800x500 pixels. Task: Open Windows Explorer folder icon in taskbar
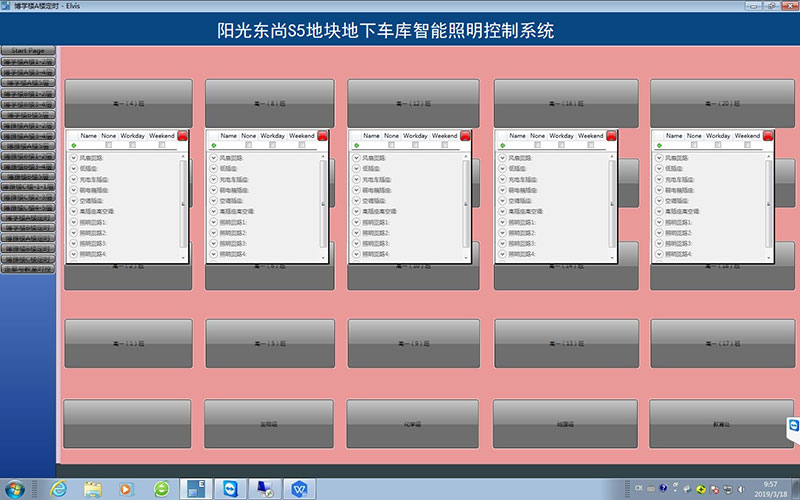click(x=92, y=488)
